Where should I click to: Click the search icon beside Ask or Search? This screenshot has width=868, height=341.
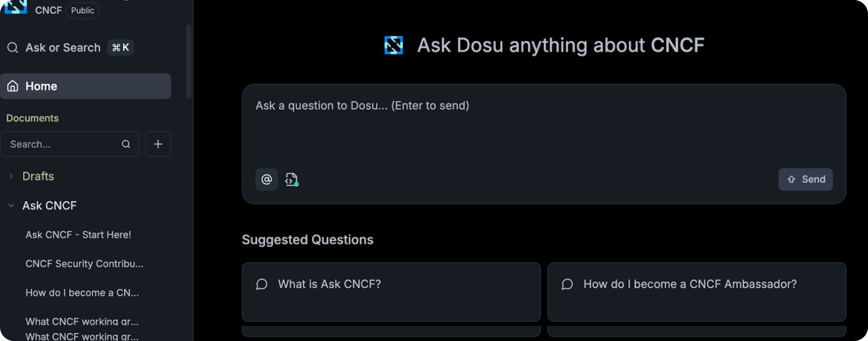[x=13, y=47]
